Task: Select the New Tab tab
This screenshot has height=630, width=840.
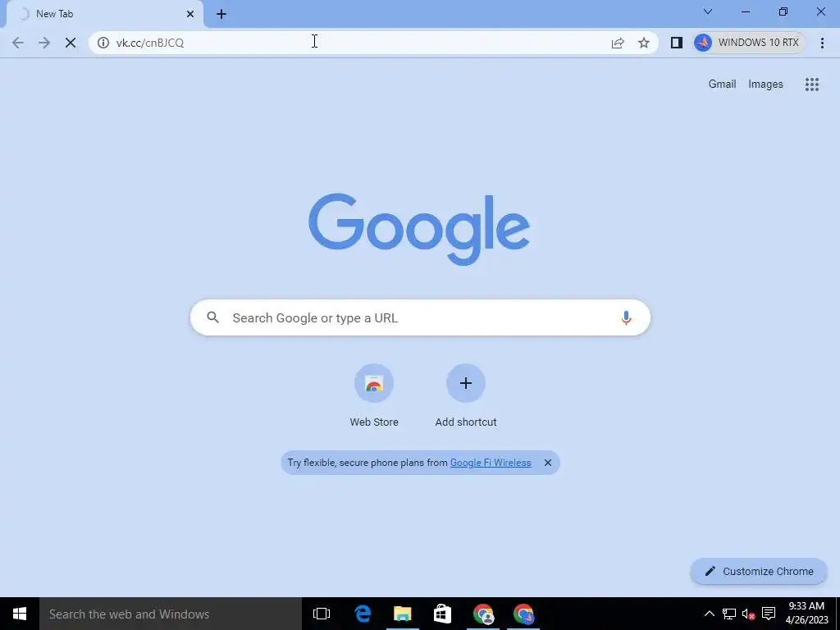Action: [x=104, y=14]
